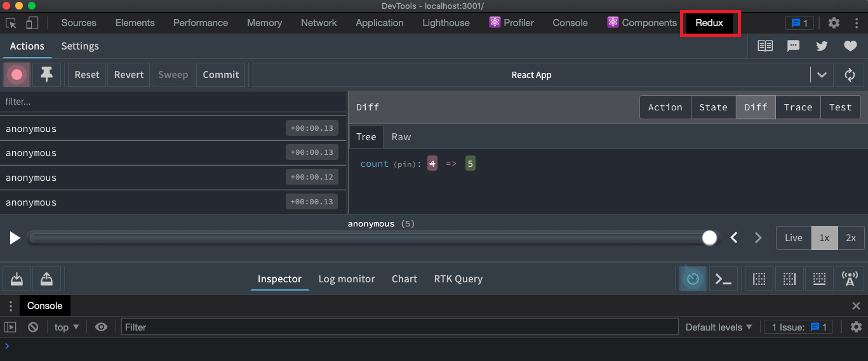868x361 pixels.
Task: Click the Revert button
Action: click(129, 75)
